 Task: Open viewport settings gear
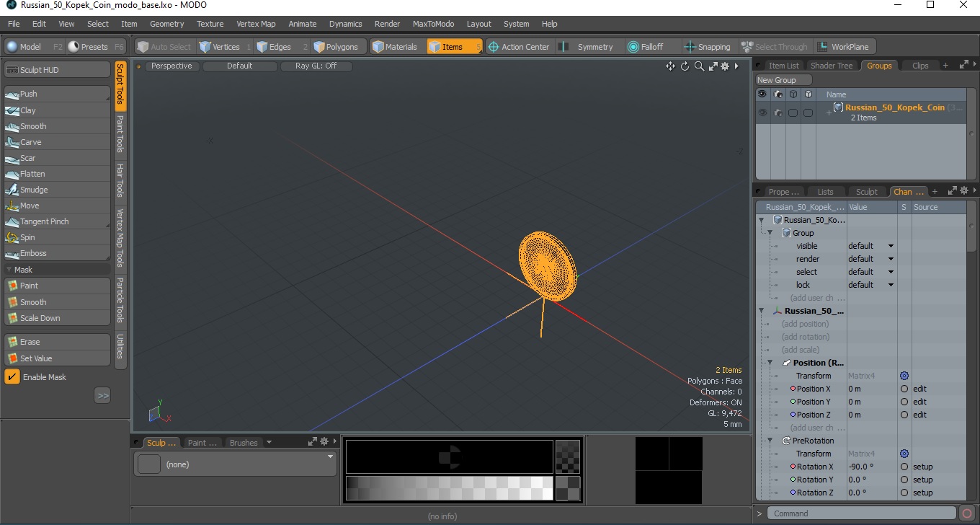pyautogui.click(x=725, y=66)
